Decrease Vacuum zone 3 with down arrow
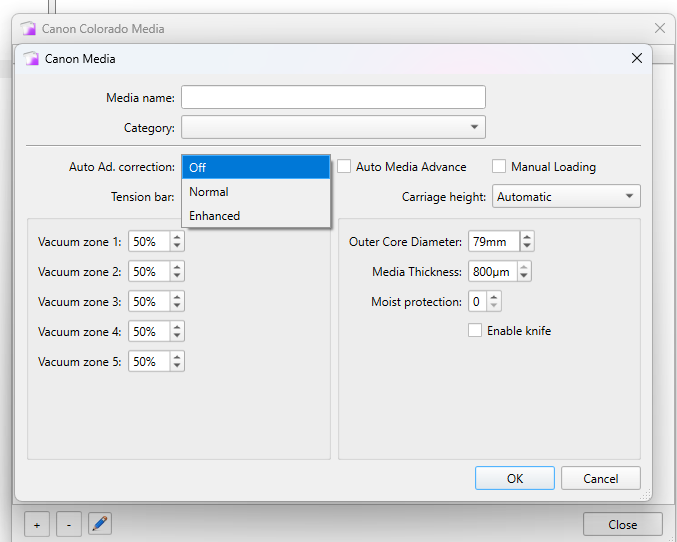677x542 pixels. pyautogui.click(x=177, y=305)
